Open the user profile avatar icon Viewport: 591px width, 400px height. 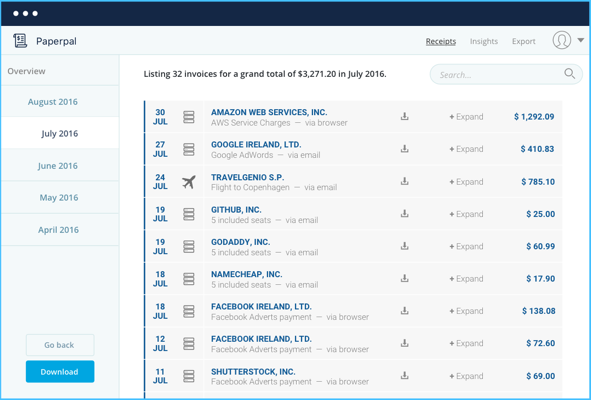click(562, 40)
